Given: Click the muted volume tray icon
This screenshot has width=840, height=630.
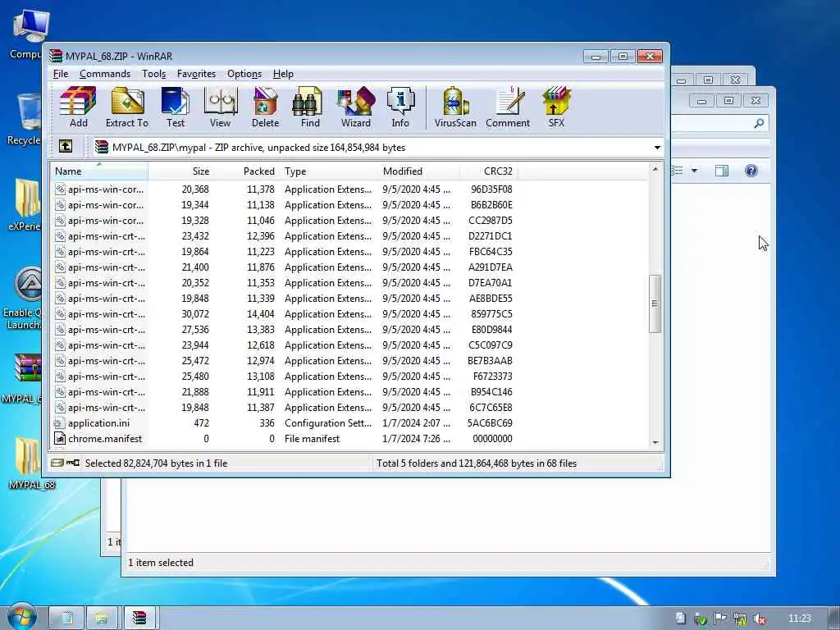Looking at the screenshot, I should tap(759, 619).
